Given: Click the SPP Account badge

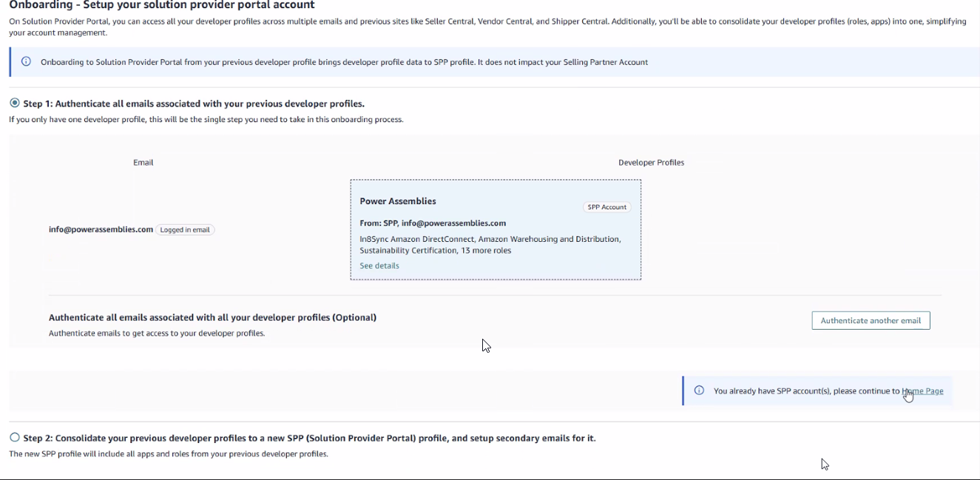Looking at the screenshot, I should [606, 207].
